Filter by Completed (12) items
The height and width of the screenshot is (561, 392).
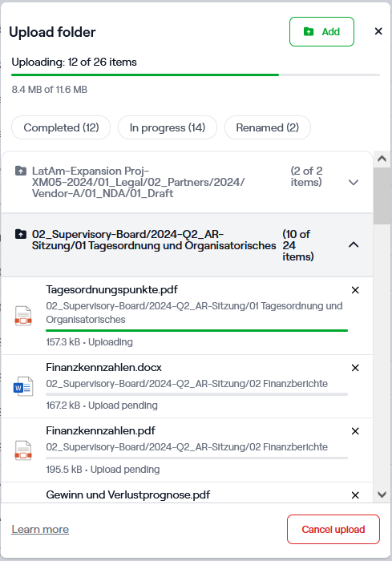click(61, 127)
